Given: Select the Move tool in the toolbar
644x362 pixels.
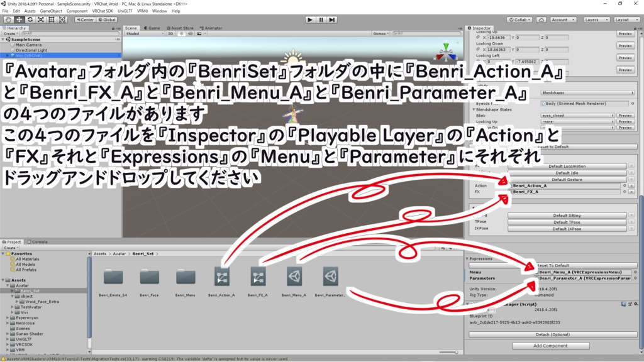Looking at the screenshot, I should 18,19.
